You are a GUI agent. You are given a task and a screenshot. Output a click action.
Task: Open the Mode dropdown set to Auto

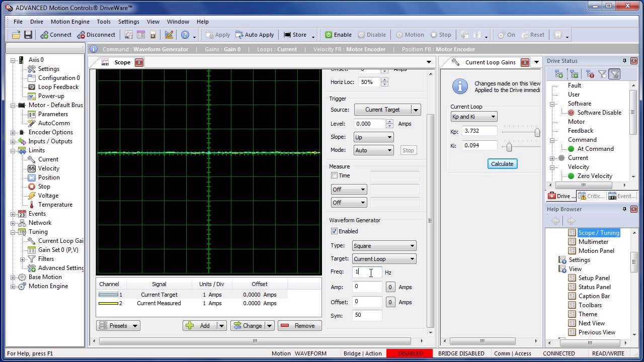[x=373, y=150]
